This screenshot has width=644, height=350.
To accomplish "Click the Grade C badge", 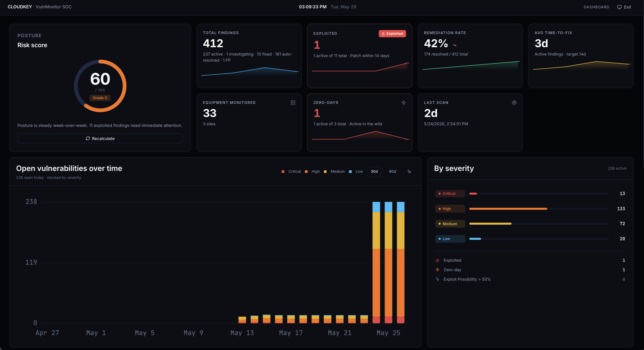I will point(100,98).
